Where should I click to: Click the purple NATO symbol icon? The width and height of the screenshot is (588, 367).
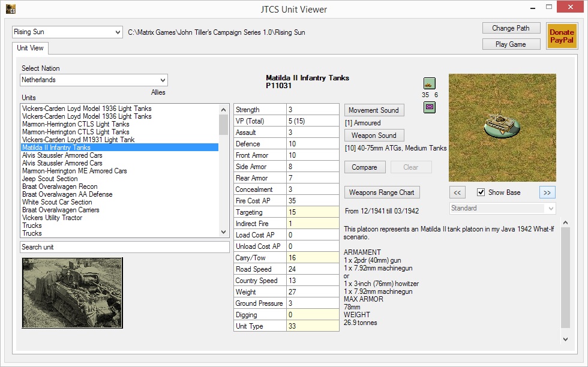[429, 107]
